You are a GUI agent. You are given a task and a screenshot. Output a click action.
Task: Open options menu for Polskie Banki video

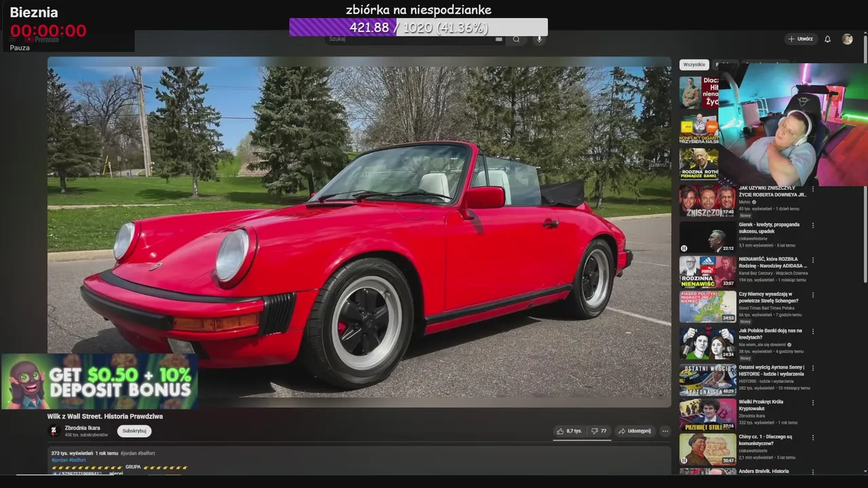pyautogui.click(x=813, y=331)
